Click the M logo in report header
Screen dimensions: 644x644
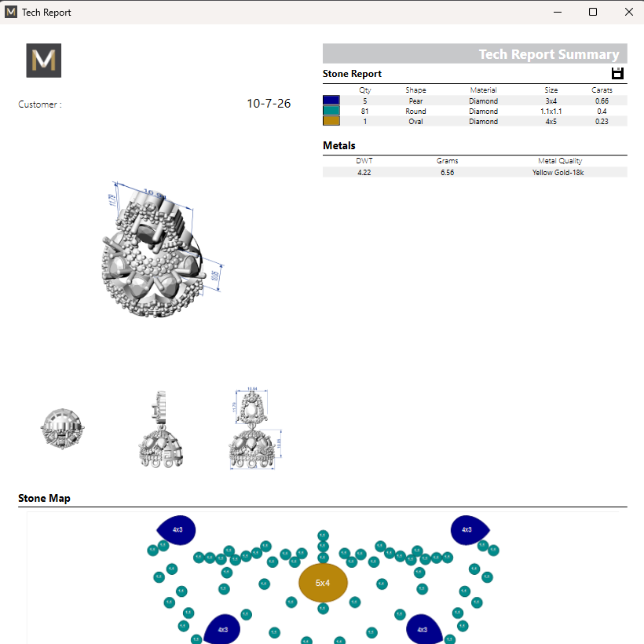tap(44, 60)
